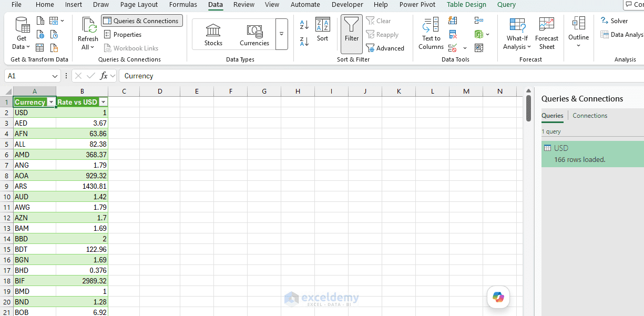Open the Advanced filter options

click(385, 48)
